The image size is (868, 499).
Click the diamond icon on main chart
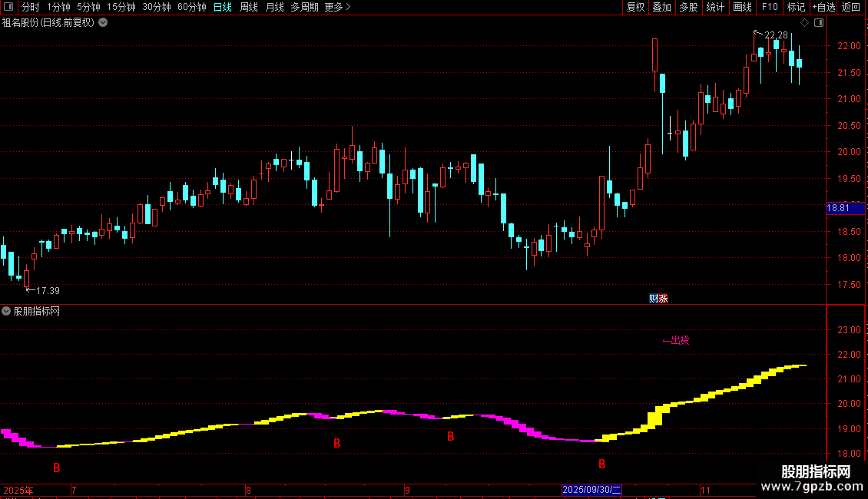tap(805, 23)
